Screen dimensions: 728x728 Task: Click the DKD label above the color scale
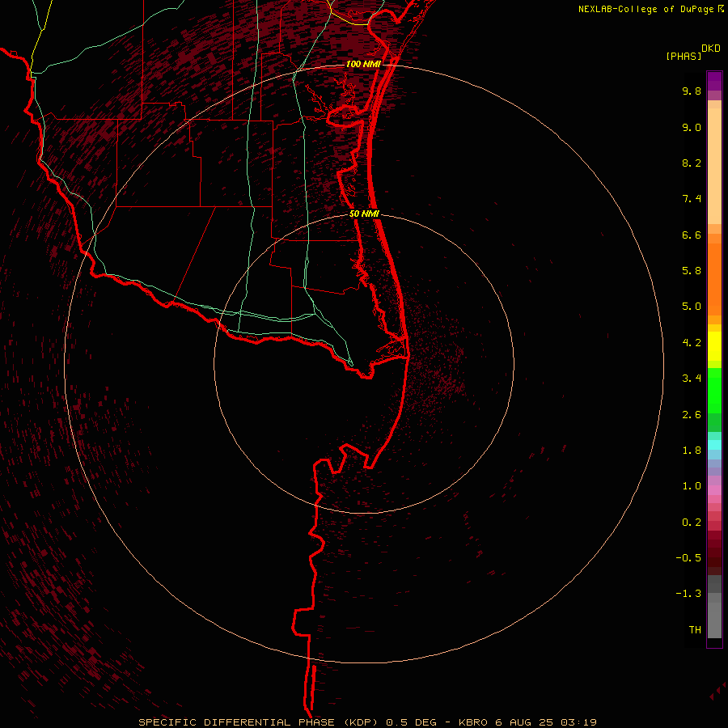pyautogui.click(x=711, y=49)
